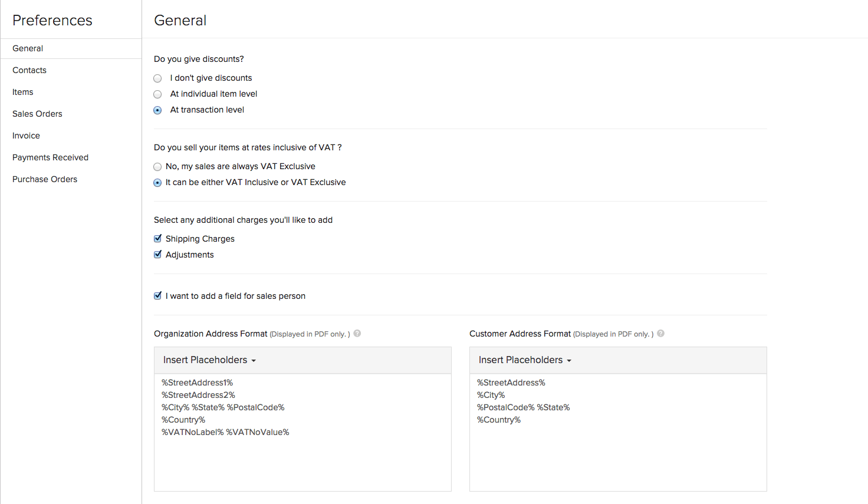Click help icon beside Customer Address Format

tap(661, 334)
